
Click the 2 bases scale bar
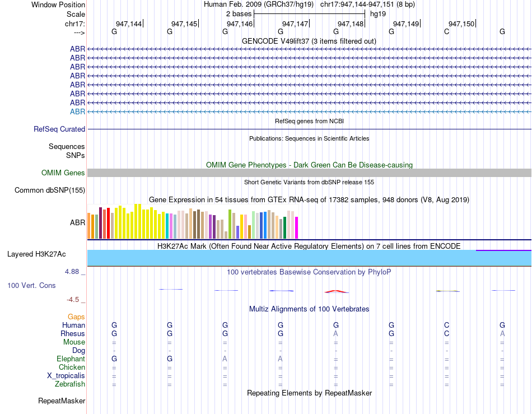click(x=310, y=14)
